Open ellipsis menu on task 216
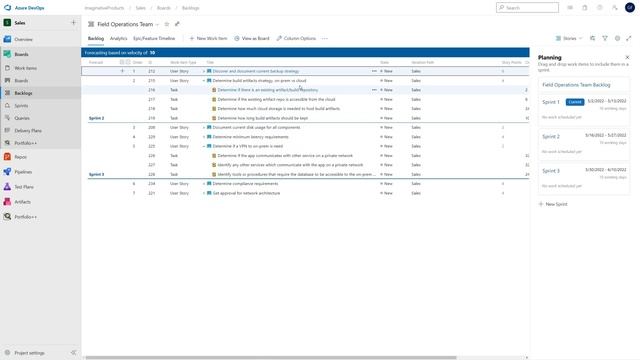 pos(374,90)
